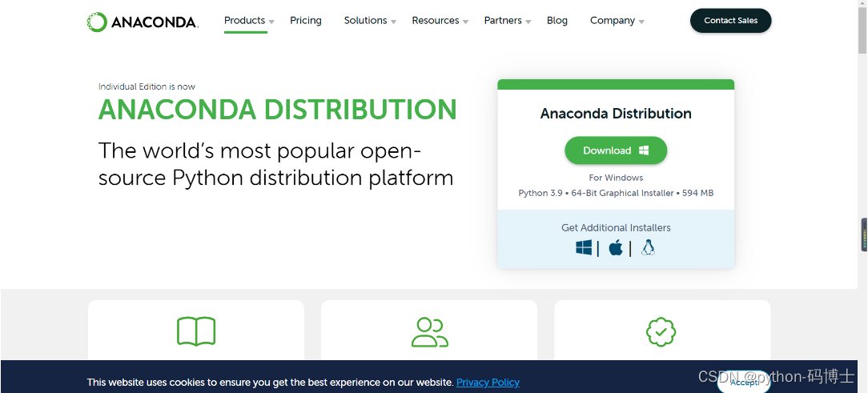Open the Apple macOS installer icon
868x393 pixels.
point(616,247)
